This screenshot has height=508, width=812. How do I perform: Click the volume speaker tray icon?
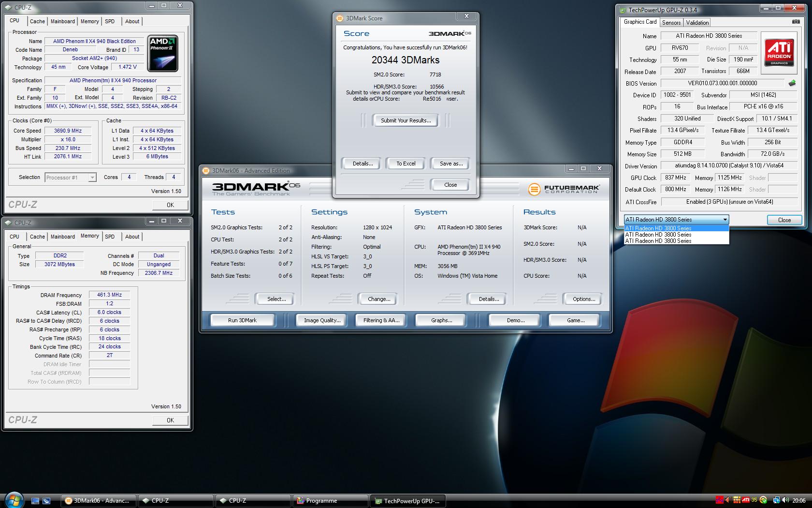(x=785, y=500)
